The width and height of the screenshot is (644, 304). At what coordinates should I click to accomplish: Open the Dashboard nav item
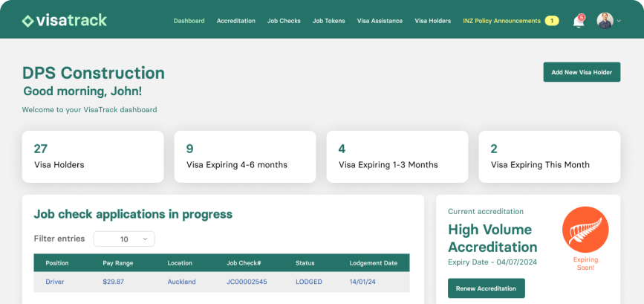[x=189, y=21]
